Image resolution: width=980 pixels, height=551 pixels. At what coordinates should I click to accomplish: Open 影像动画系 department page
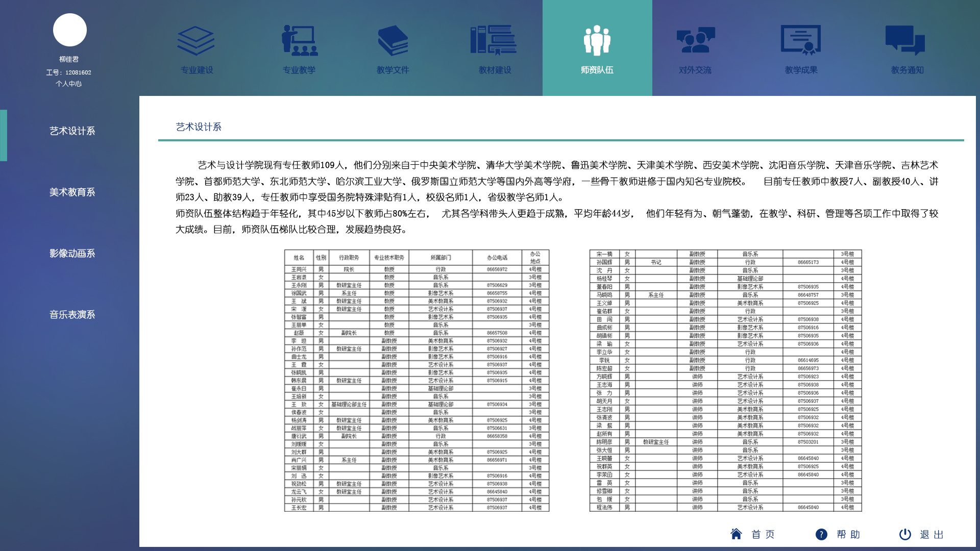coord(71,254)
